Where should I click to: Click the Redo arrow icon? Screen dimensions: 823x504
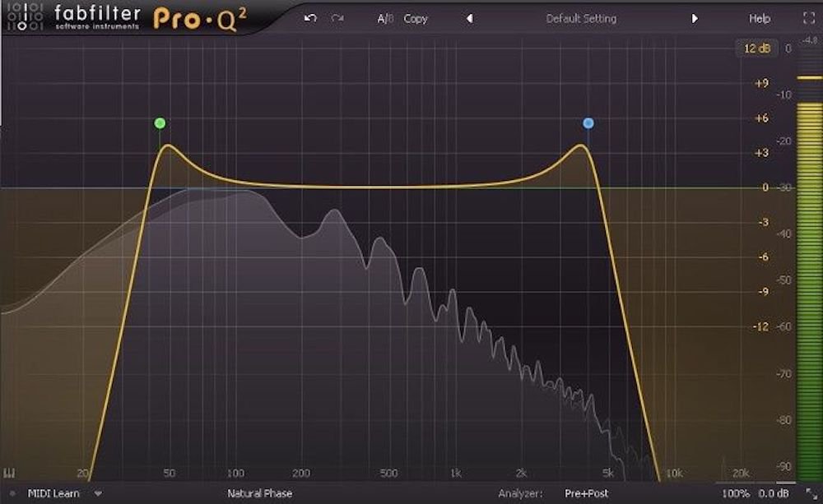pyautogui.click(x=336, y=18)
